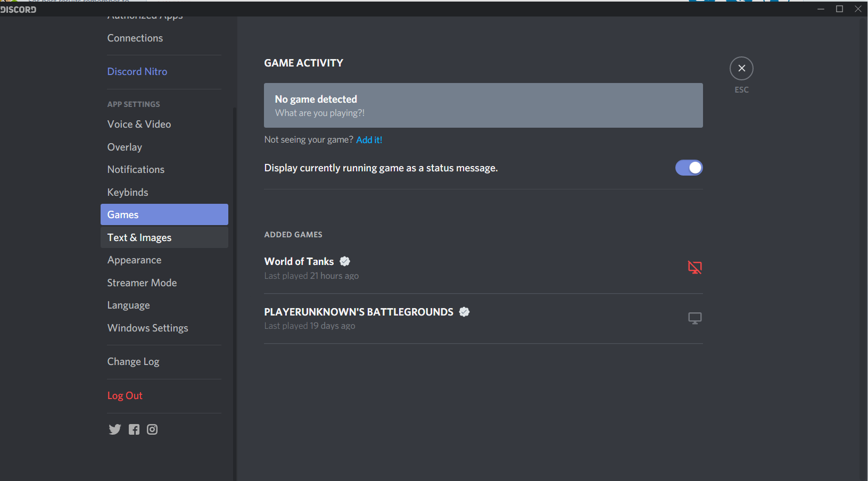Select the PLAYERUNKNOWN'S BATTLEGROUNDS game name
Viewport: 868px width, 481px height.
point(359,312)
